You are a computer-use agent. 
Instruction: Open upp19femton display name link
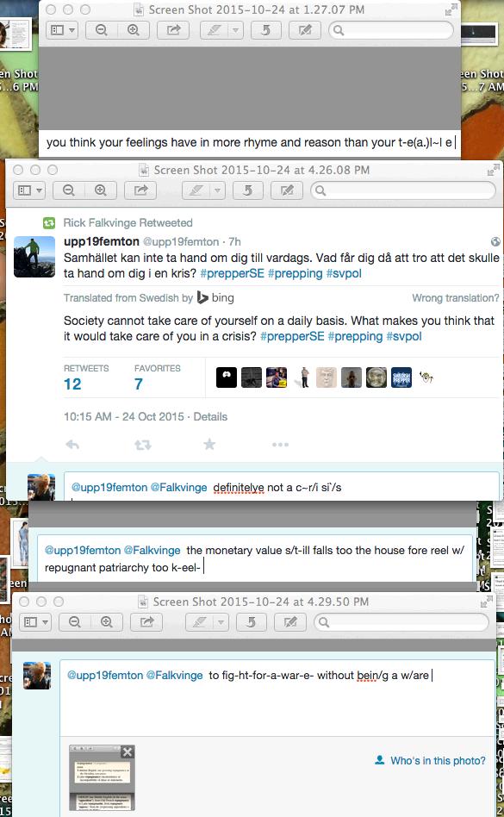(102, 241)
